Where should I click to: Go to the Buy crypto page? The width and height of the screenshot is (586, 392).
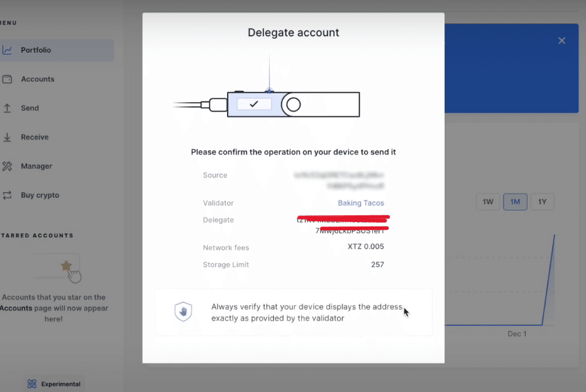coord(40,195)
